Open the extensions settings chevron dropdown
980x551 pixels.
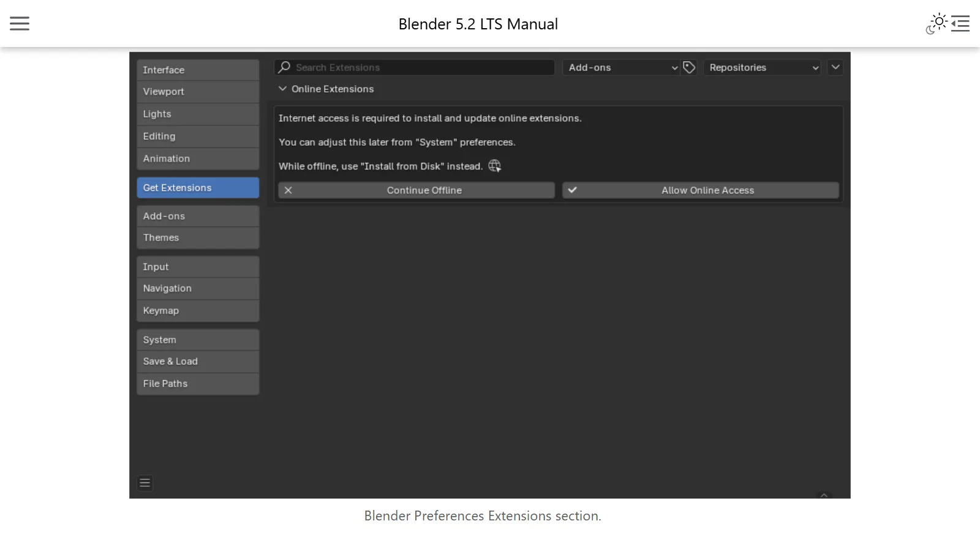pyautogui.click(x=835, y=67)
